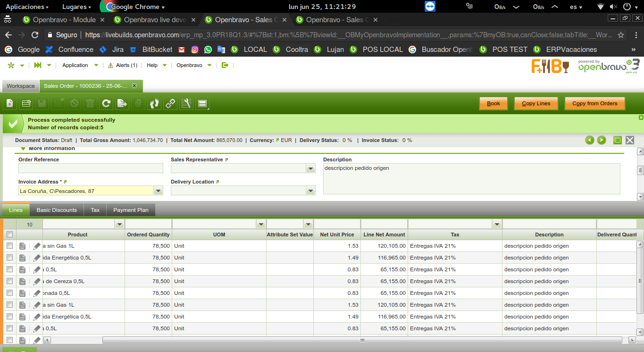Click into the Order Reference field
This screenshot has height=352, width=644.
[91, 168]
